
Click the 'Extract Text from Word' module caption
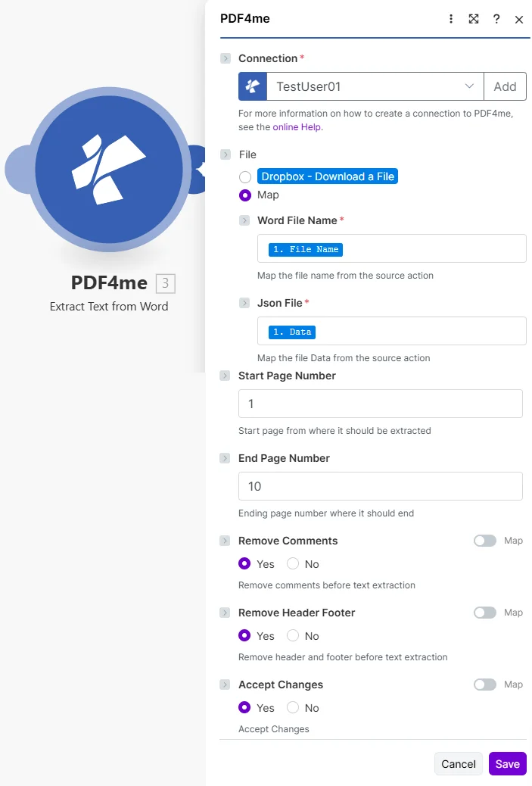[109, 306]
